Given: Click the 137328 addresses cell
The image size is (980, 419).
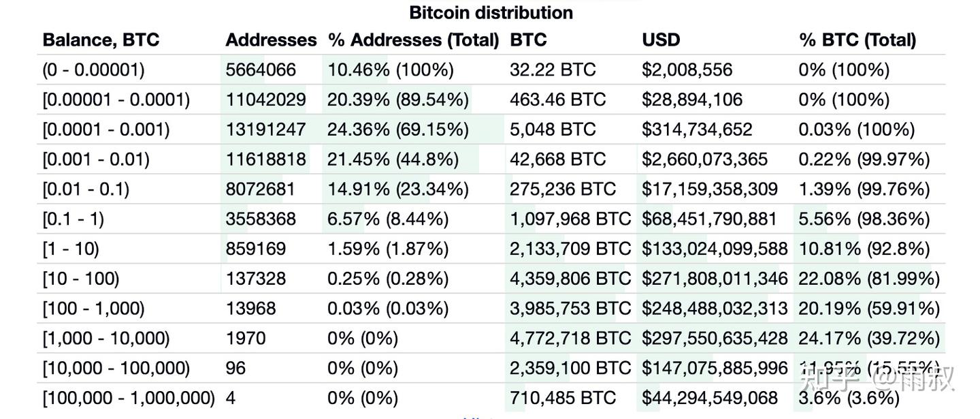Looking at the screenshot, I should point(256,279).
